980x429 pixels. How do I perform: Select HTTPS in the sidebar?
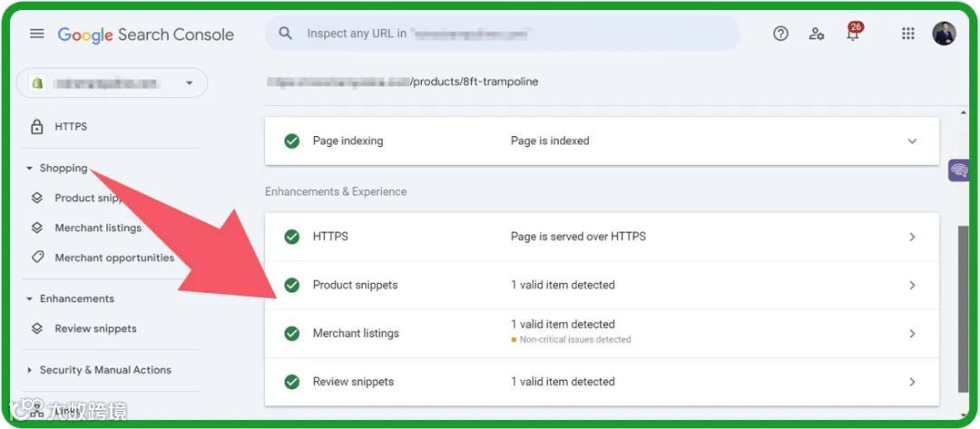[72, 127]
